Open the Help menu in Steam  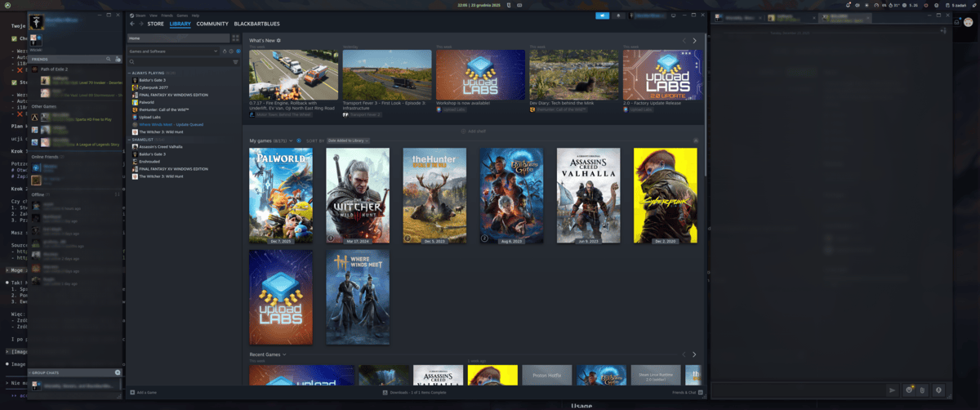tap(195, 16)
